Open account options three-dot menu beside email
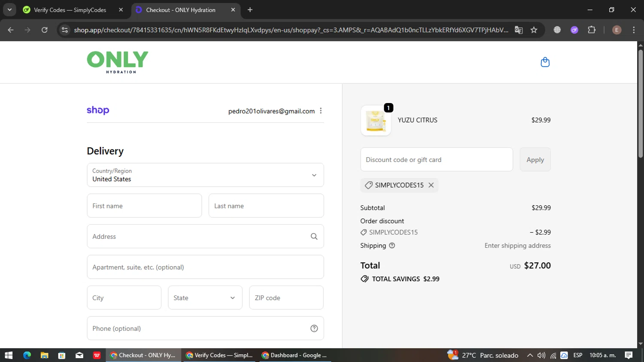This screenshot has height=362, width=644. point(321,111)
